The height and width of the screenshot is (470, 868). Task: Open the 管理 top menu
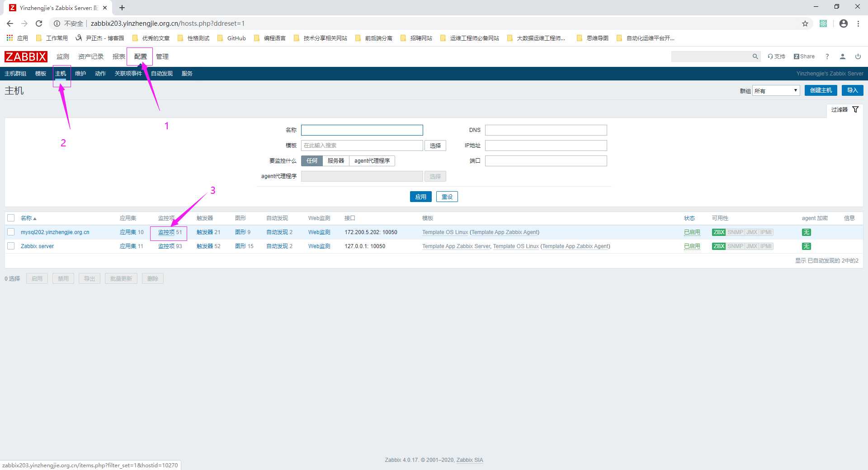pos(162,56)
